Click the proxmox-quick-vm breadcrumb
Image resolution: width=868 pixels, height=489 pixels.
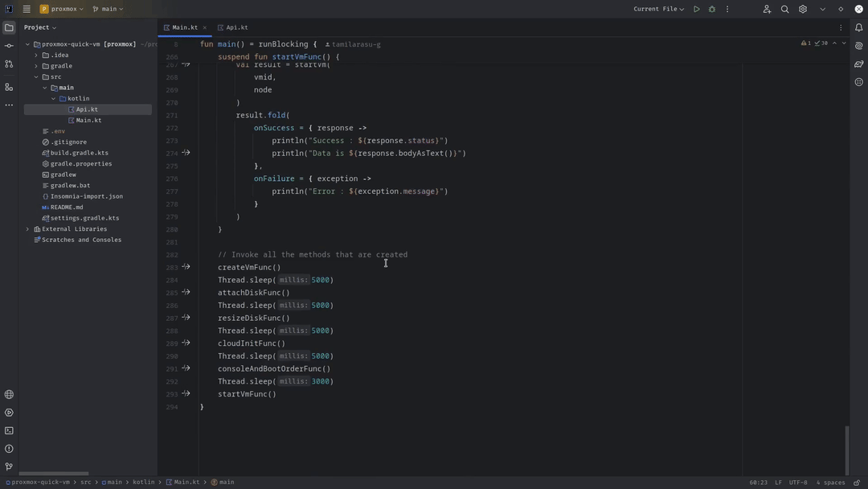click(38, 483)
